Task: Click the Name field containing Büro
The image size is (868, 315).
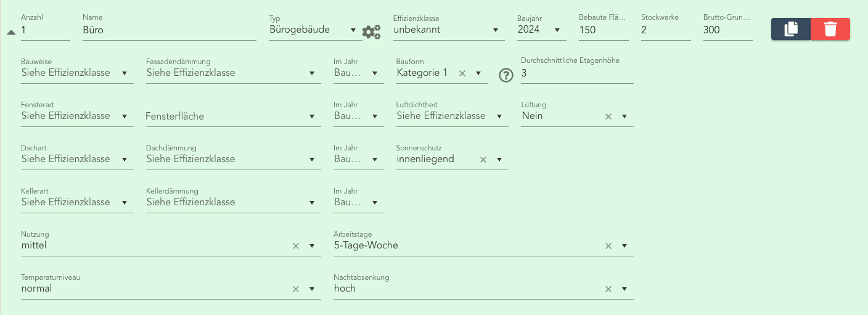Action: point(169,30)
